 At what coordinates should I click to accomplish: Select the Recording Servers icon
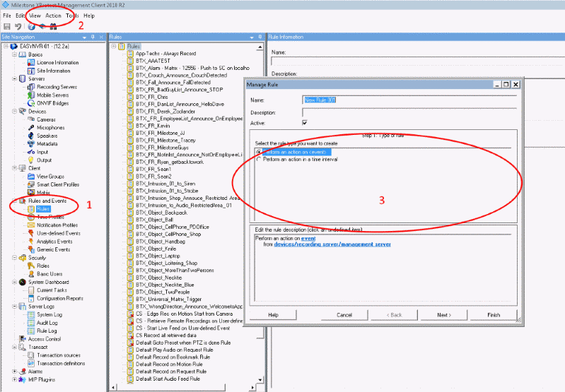(31, 87)
